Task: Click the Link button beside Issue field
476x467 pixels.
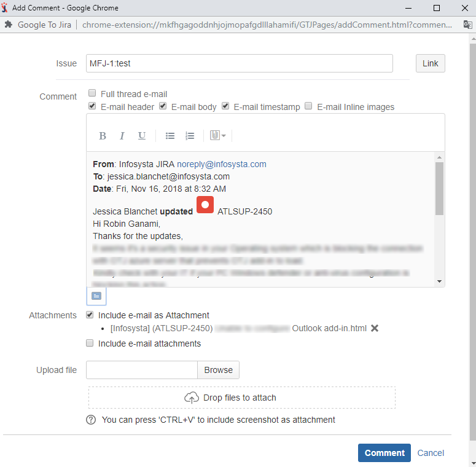Action: point(431,63)
